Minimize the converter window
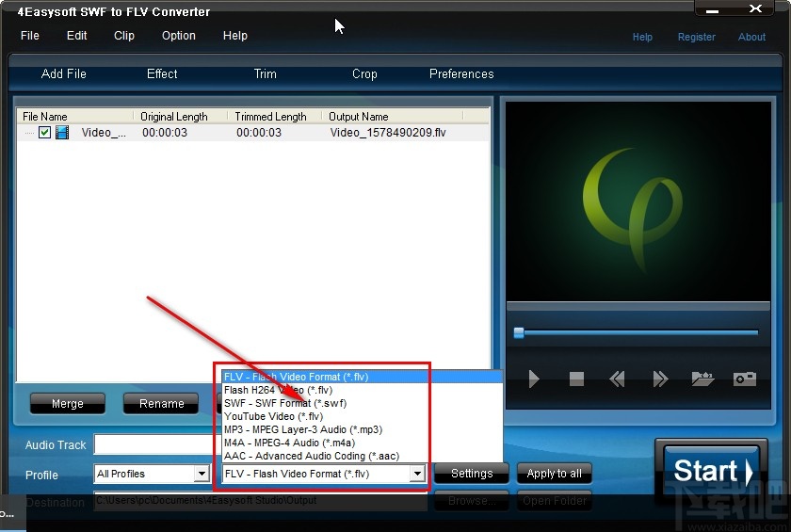 712,10
